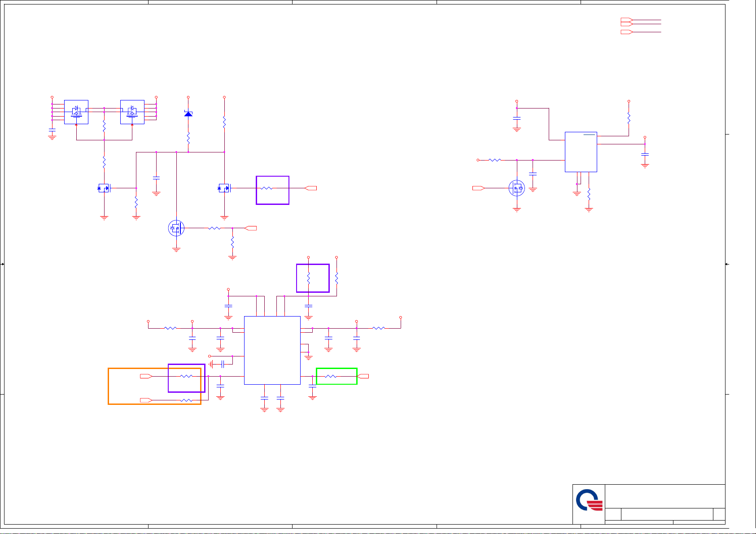Image resolution: width=756 pixels, height=534 pixels.
Task: Click the sideways-facing ground symbol
Action: [x=211, y=364]
